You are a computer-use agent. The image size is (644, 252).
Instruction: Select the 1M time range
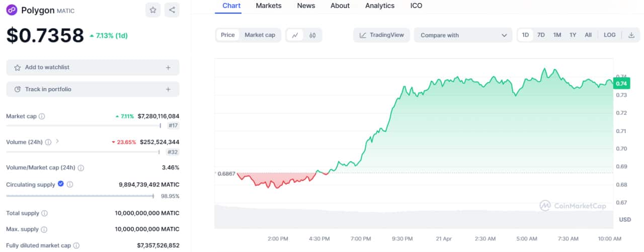pos(557,35)
